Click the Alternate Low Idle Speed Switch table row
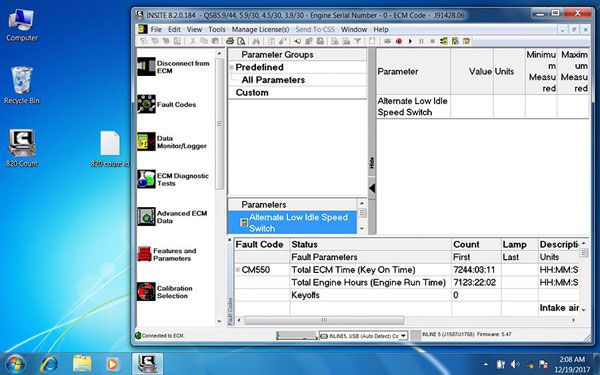Screen dimensions: 600x375 [x=483, y=106]
